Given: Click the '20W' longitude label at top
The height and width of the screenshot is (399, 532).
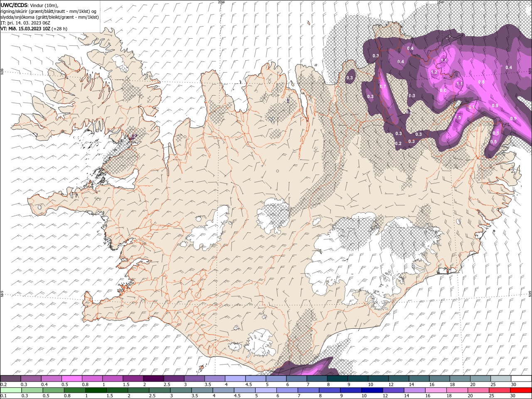Looking at the screenshot, I should (x=221, y=2).
